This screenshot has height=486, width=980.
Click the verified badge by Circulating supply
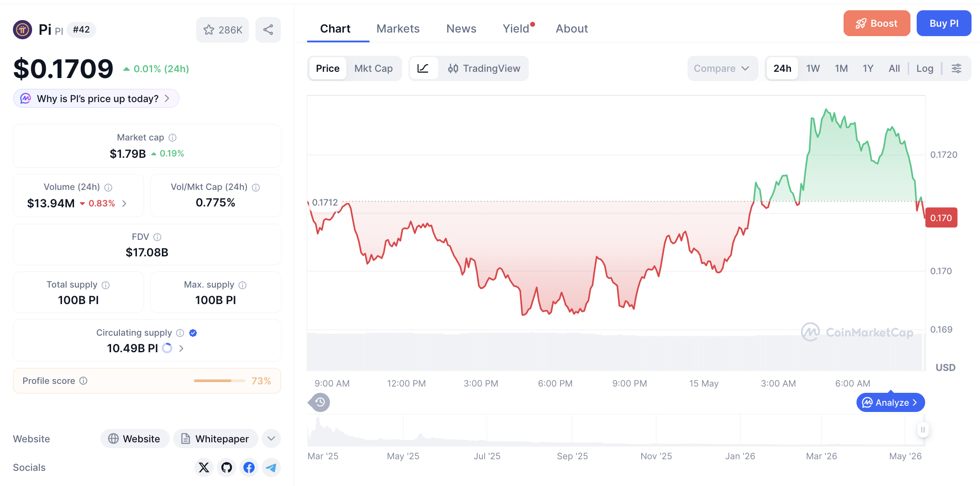point(193,333)
